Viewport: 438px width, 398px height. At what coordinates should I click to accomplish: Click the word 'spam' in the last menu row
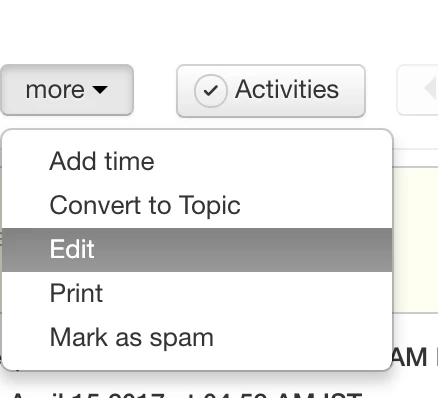coord(181,339)
